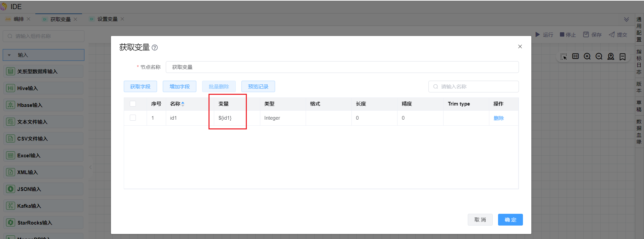Click the 删除 link in id1 row
This screenshot has width=644, height=239.
[x=498, y=118]
